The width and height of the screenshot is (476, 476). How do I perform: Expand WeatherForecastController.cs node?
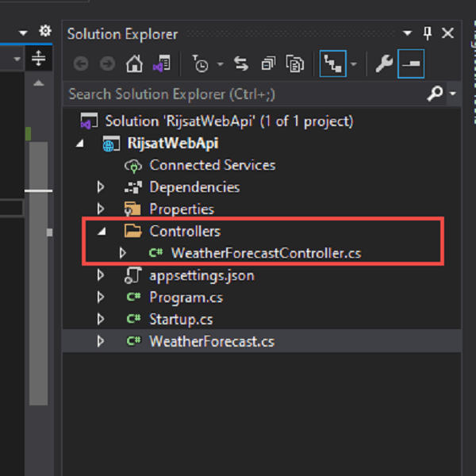tap(122, 254)
